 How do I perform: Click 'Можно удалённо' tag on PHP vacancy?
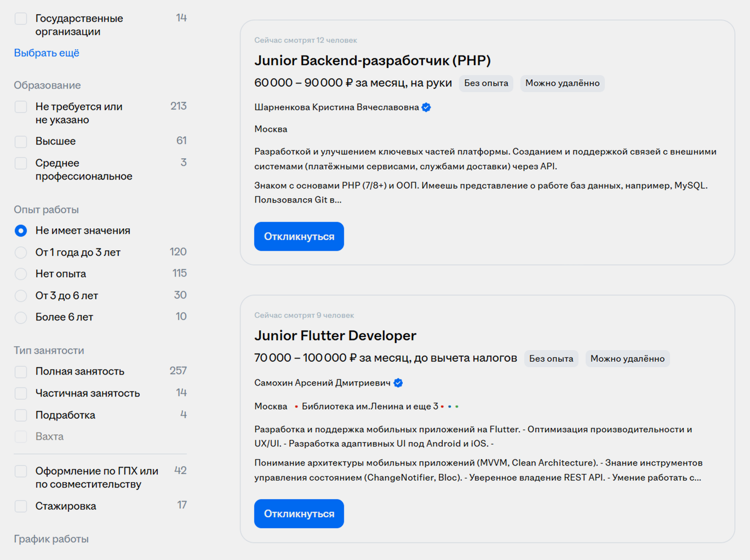pos(562,83)
